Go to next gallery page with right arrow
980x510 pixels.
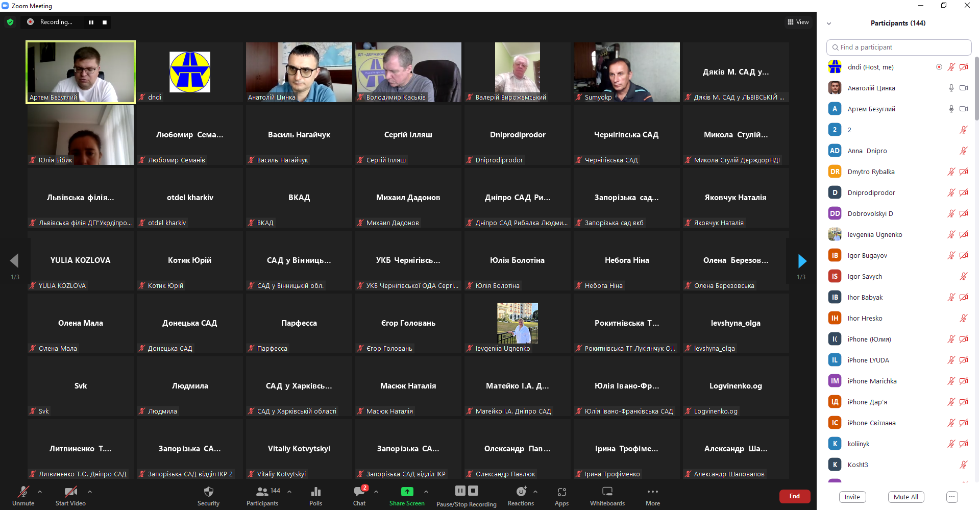[802, 261]
